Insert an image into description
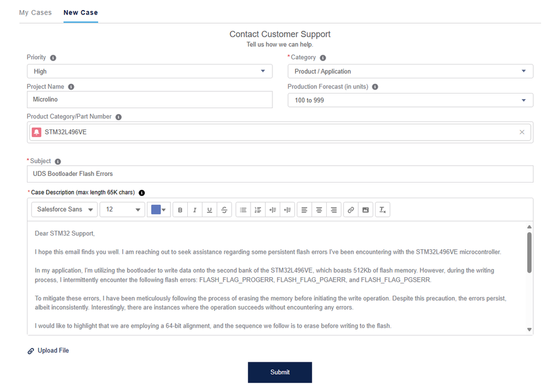This screenshot has height=392, width=560. [x=365, y=210]
